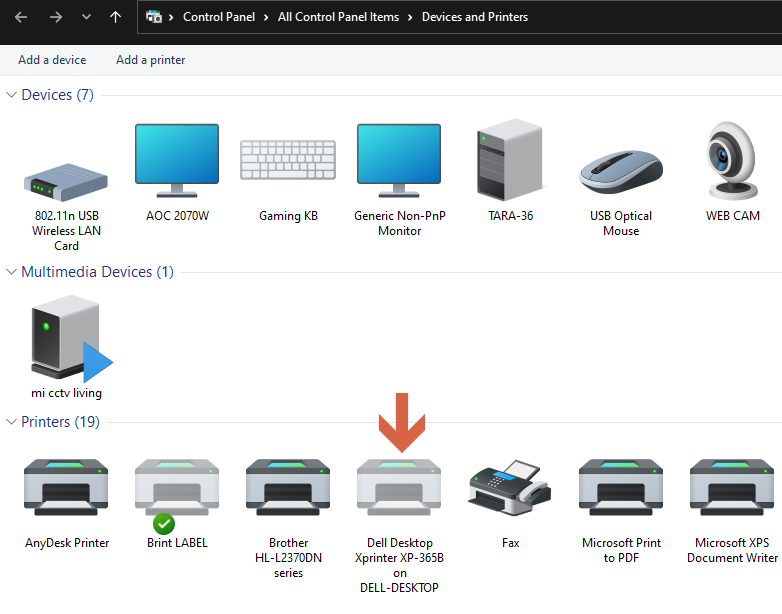Select the Fax device icon

click(510, 488)
